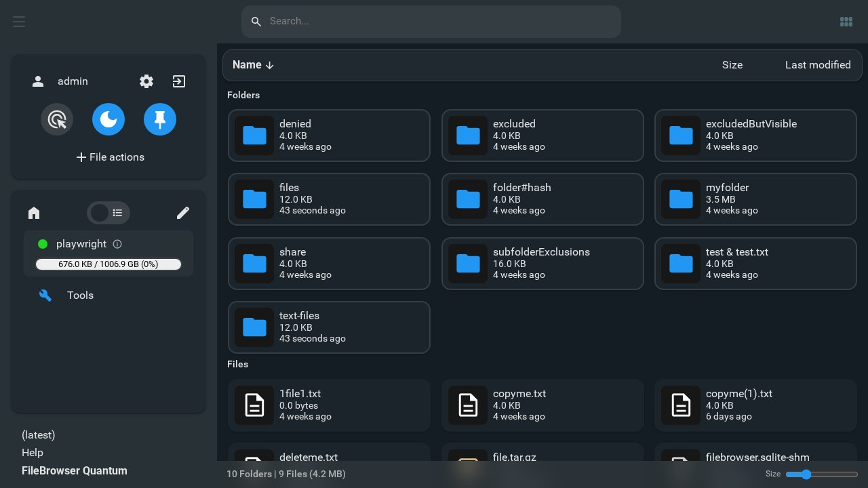Click the search magnifier icon

[x=256, y=22]
